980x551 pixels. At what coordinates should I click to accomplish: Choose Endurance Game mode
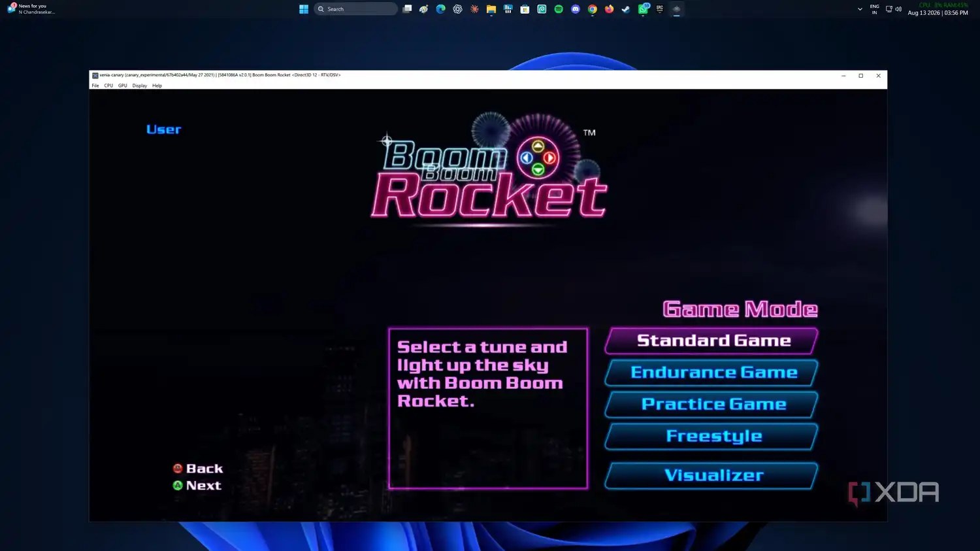[x=712, y=373]
